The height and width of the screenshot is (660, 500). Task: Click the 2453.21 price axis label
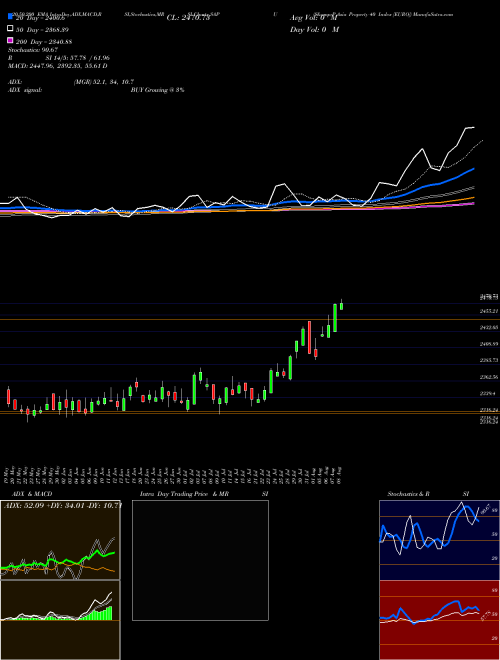[489, 311]
